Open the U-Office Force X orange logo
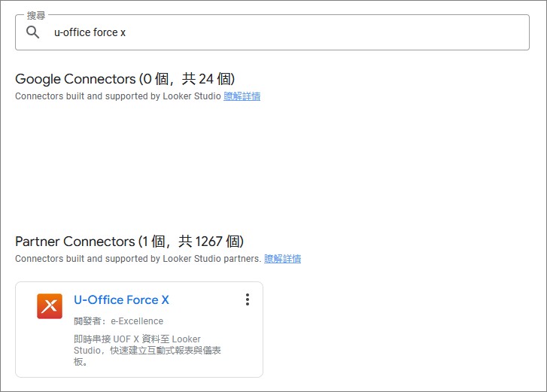The height and width of the screenshot is (392, 547). point(50,306)
